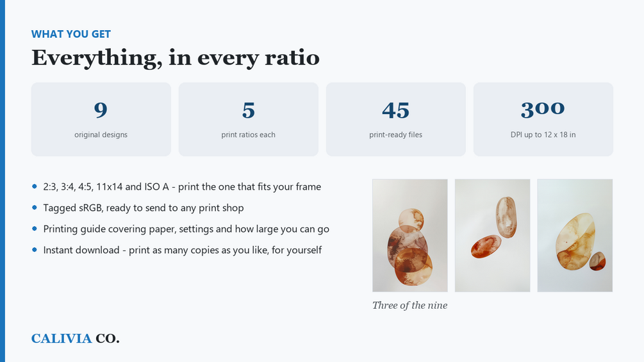The width and height of the screenshot is (644, 362).
Task: Click the '45 print-ready files' card
Action: click(x=396, y=119)
